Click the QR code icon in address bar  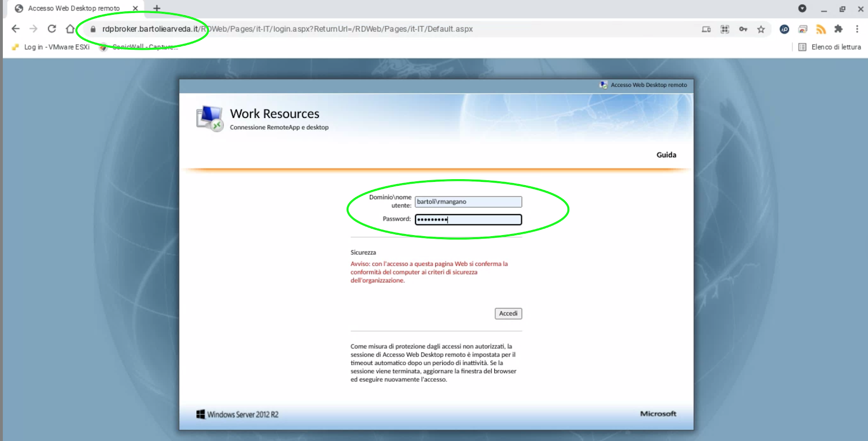coord(725,29)
